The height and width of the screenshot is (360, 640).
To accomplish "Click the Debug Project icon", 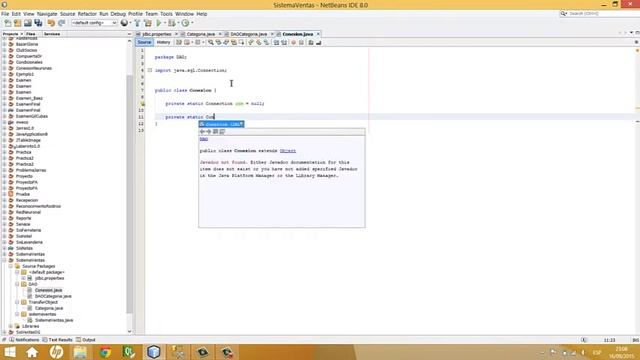I will click(172, 23).
